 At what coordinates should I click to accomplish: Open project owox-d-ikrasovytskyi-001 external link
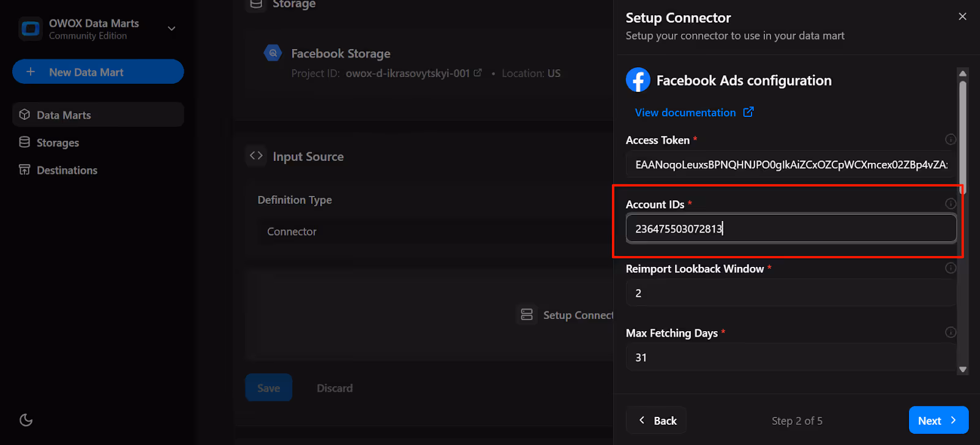pos(478,73)
